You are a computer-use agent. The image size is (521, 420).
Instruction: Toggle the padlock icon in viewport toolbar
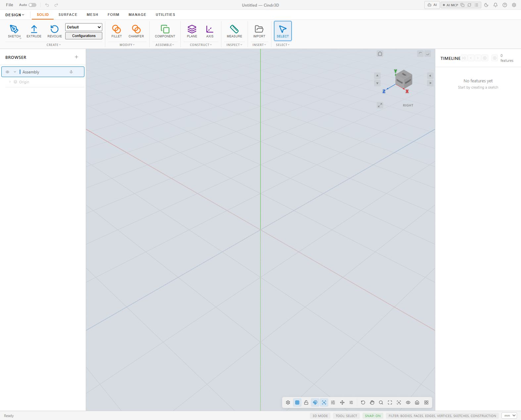(x=306, y=402)
